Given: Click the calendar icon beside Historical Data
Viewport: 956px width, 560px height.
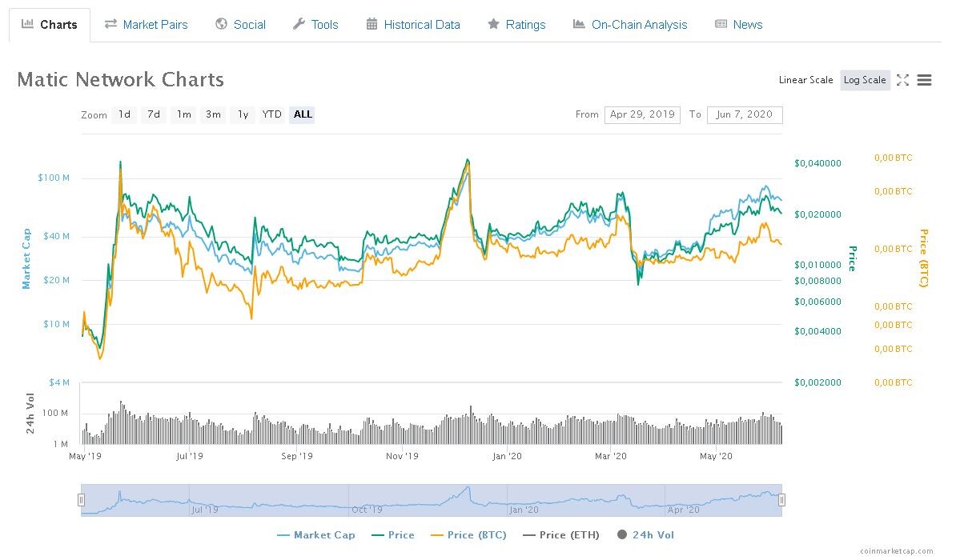Looking at the screenshot, I should point(372,24).
